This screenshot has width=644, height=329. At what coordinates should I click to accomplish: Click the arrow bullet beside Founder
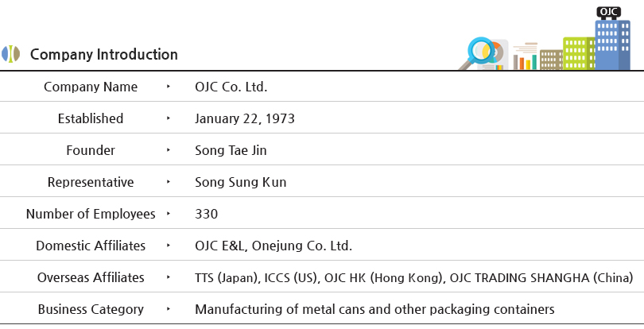[x=169, y=150]
